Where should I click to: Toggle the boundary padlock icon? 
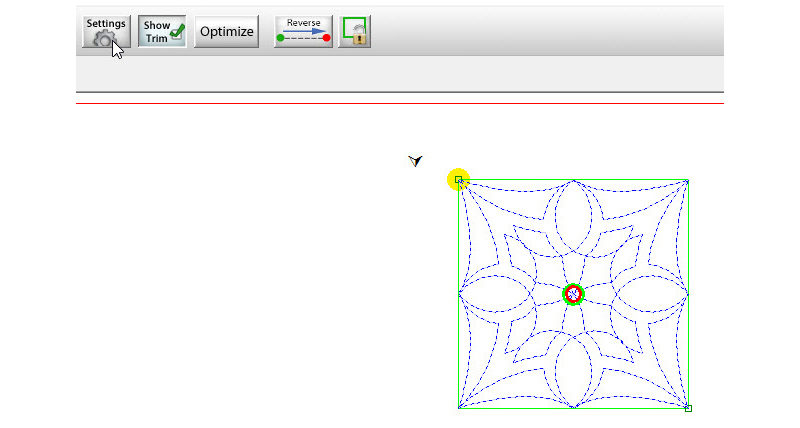[355, 32]
